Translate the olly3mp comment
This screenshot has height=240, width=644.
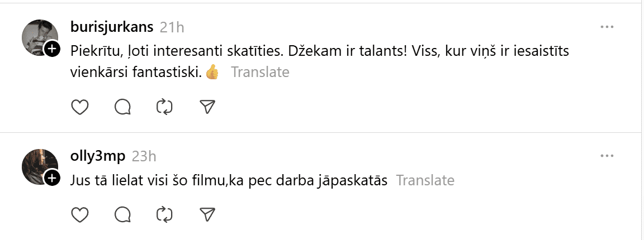click(425, 180)
